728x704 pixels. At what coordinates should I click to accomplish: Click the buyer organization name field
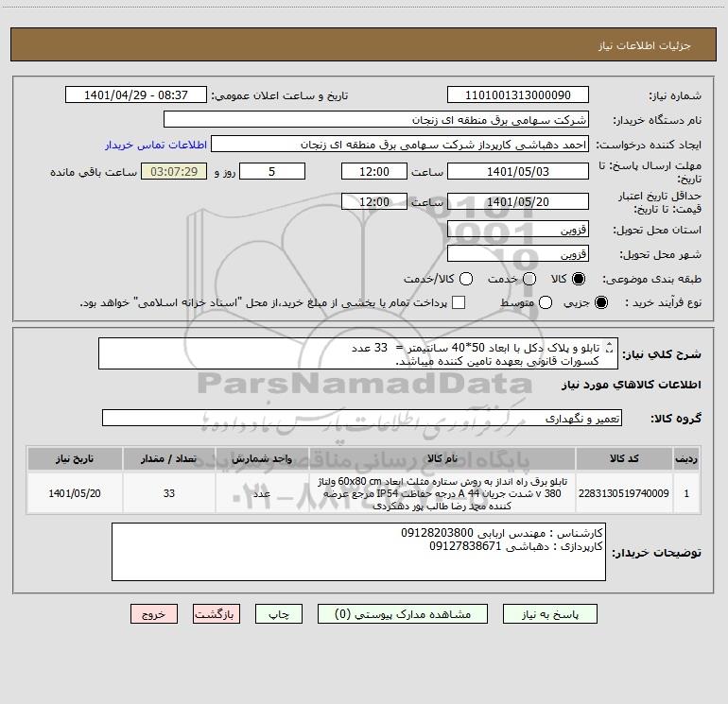(376, 120)
